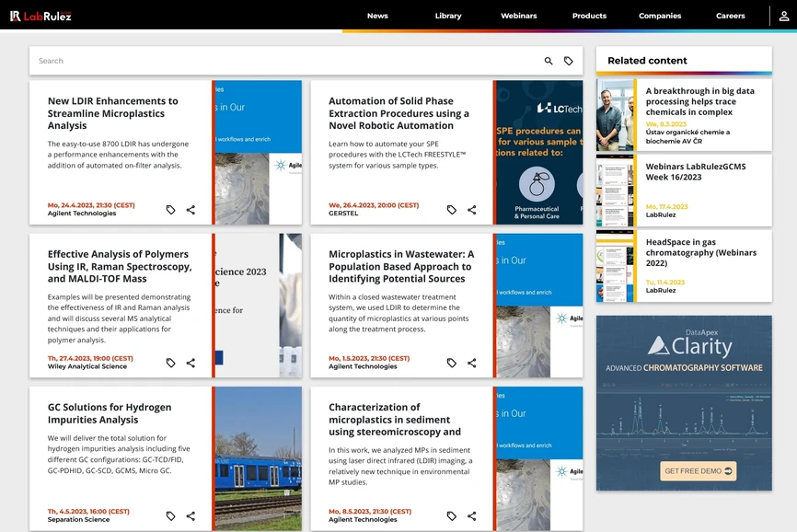This screenshot has width=797, height=532.
Task: Click thumbnail for HeadSpace in gas chromatography
Action: coord(615,266)
